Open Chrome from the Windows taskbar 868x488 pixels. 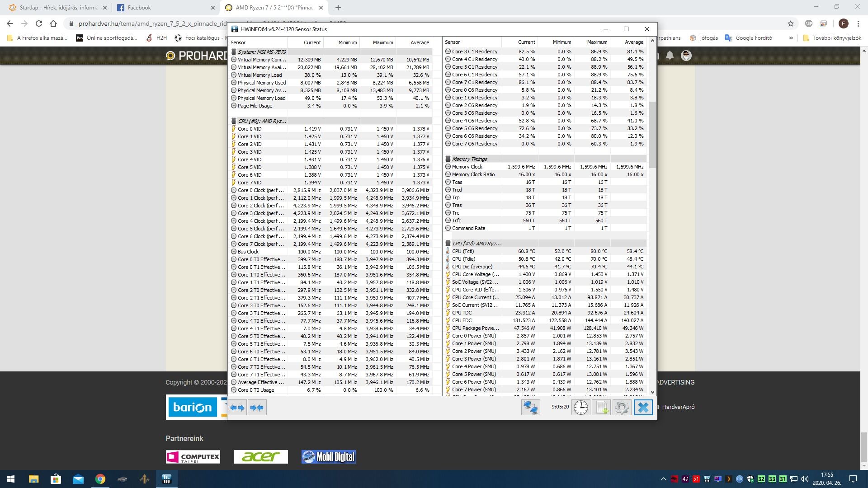pyautogui.click(x=100, y=479)
